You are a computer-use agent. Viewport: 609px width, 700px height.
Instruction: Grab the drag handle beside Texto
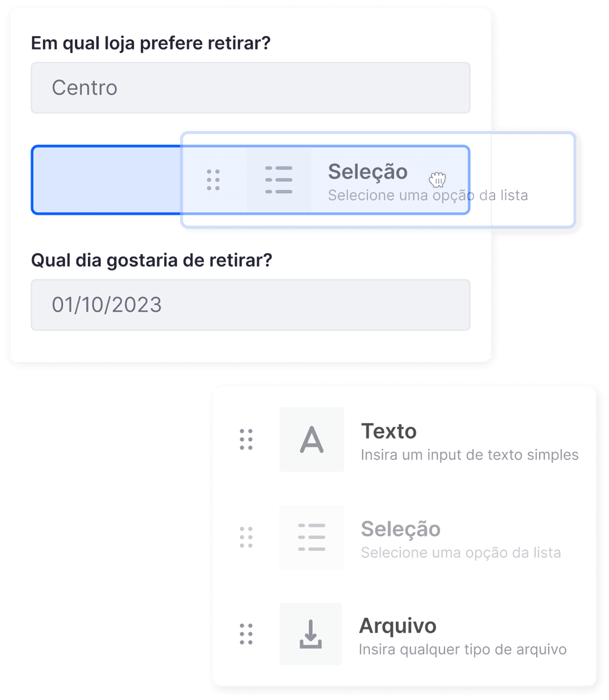(246, 440)
